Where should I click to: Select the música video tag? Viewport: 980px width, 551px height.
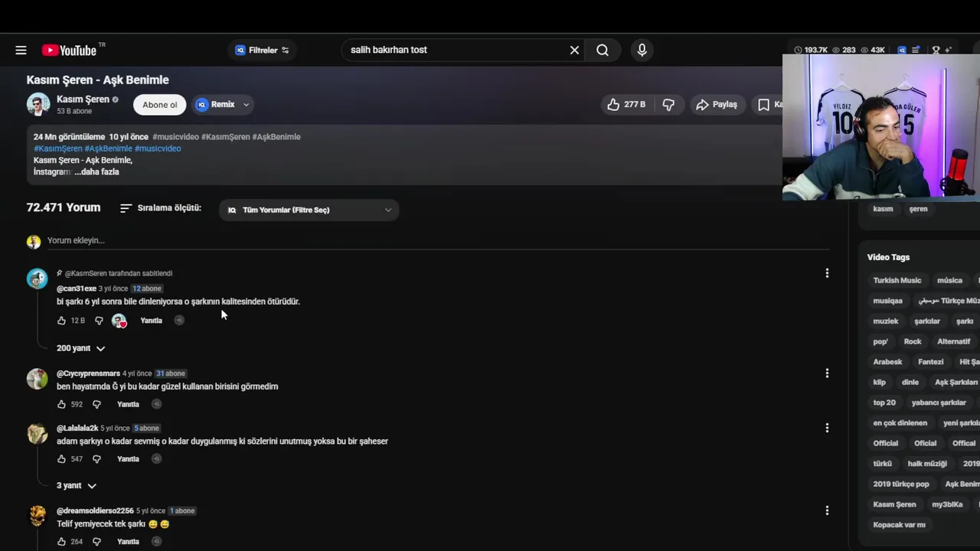[949, 281]
